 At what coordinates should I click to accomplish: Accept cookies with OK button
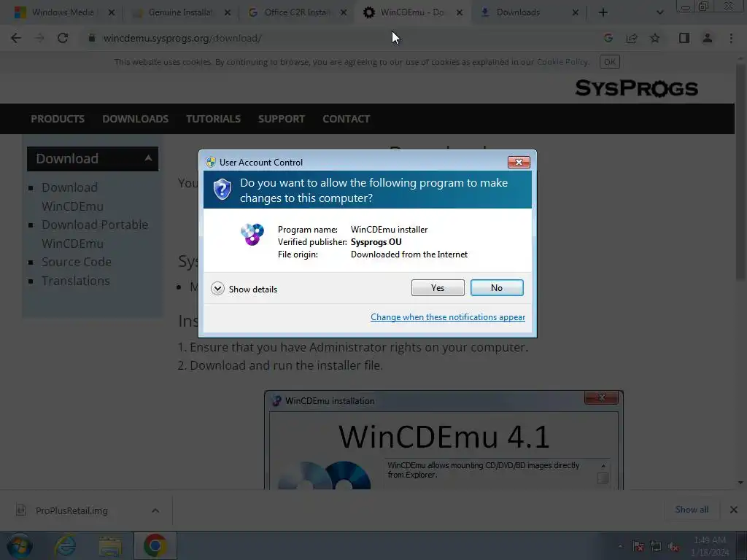[x=609, y=62]
